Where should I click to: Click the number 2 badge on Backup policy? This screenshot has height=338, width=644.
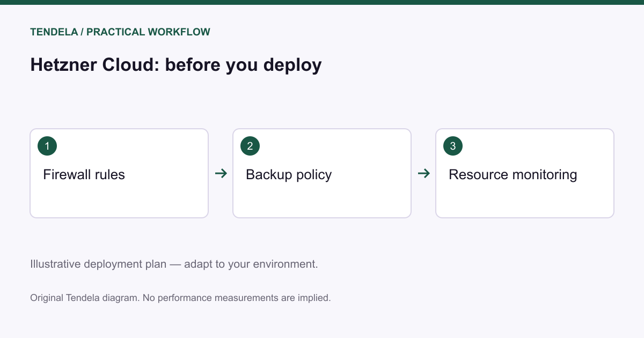[250, 146]
